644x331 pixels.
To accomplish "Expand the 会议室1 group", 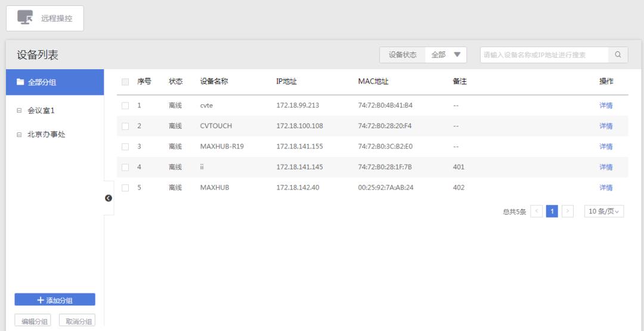I will point(19,111).
